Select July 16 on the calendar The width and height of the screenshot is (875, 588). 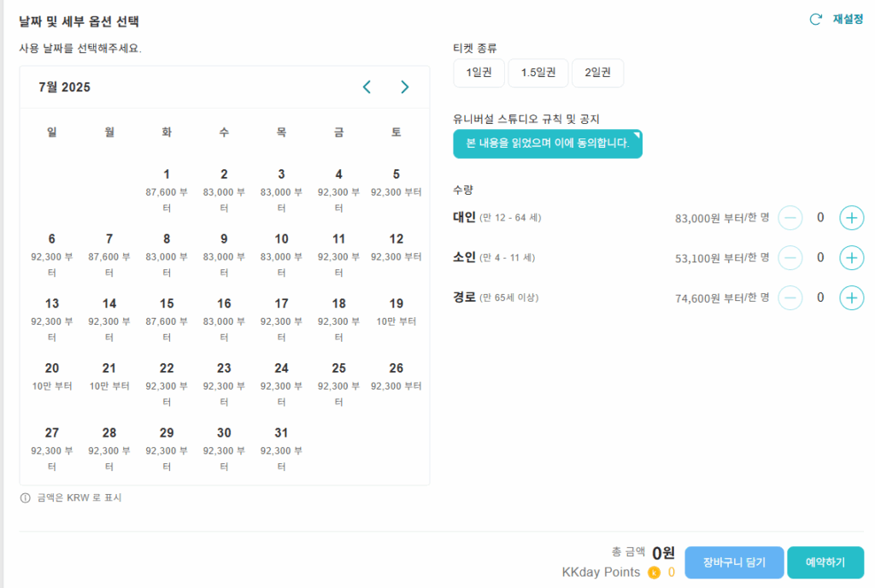point(224,320)
